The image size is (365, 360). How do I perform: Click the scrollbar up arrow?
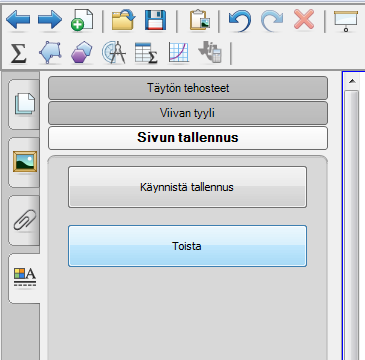click(x=352, y=81)
